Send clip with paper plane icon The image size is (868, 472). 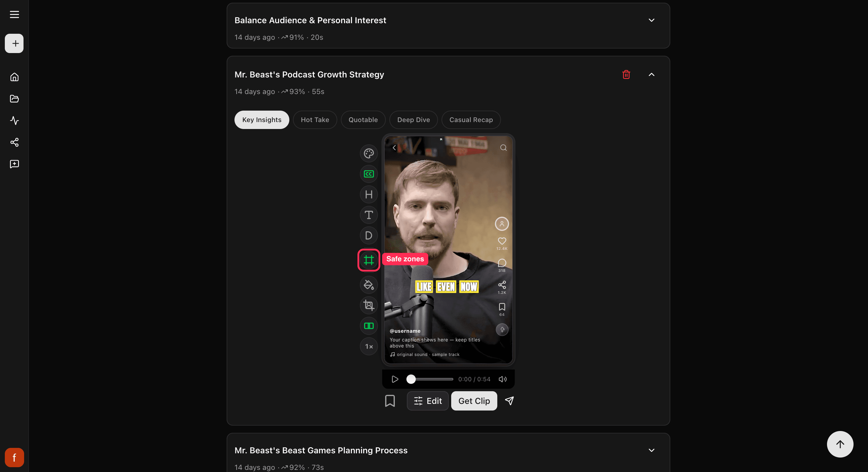[x=509, y=401]
